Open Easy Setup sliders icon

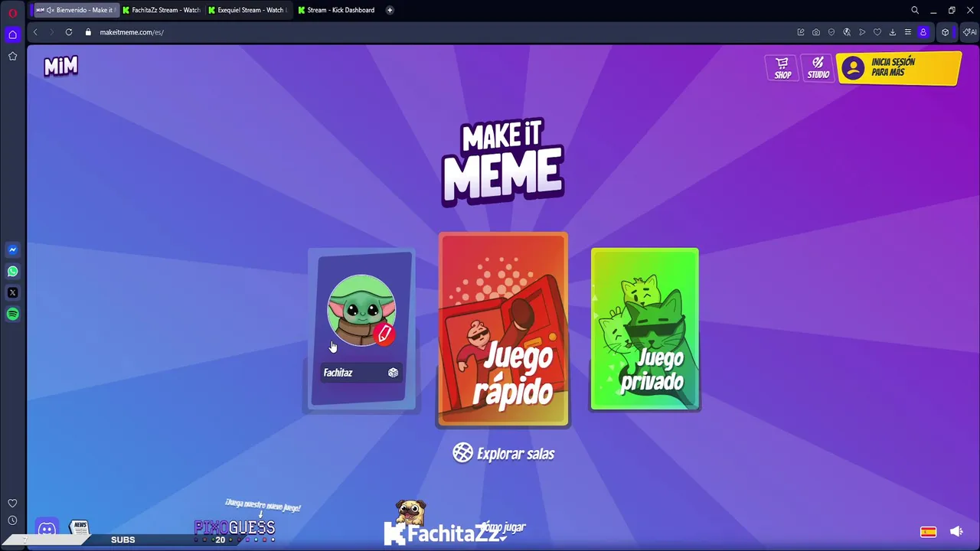908,32
